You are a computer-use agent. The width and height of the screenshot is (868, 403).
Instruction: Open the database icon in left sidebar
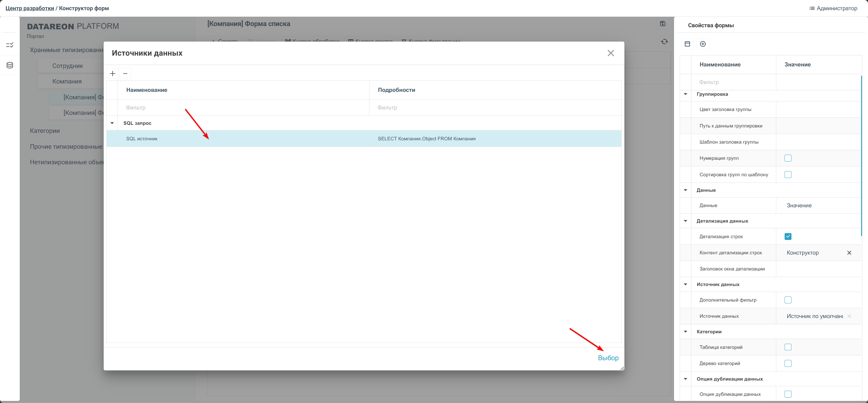point(10,65)
